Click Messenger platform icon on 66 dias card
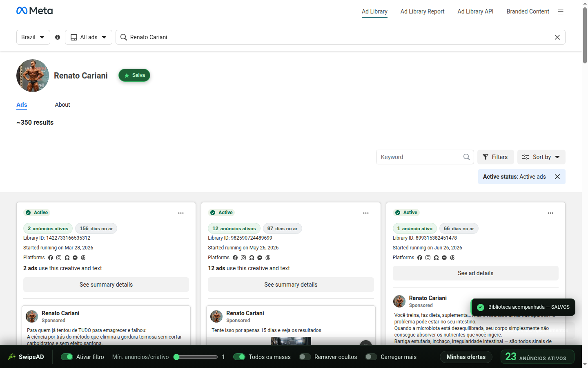 pos(444,258)
